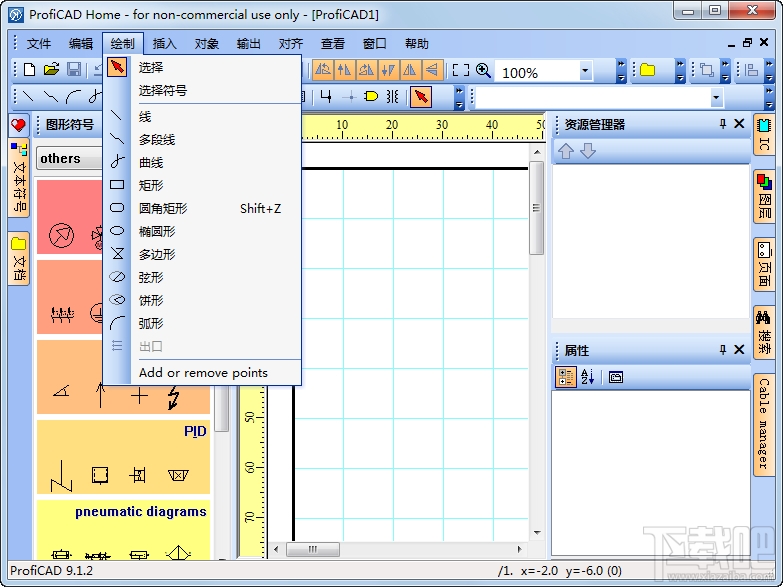Open the 查看 menu
783x587 pixels.
[333, 44]
